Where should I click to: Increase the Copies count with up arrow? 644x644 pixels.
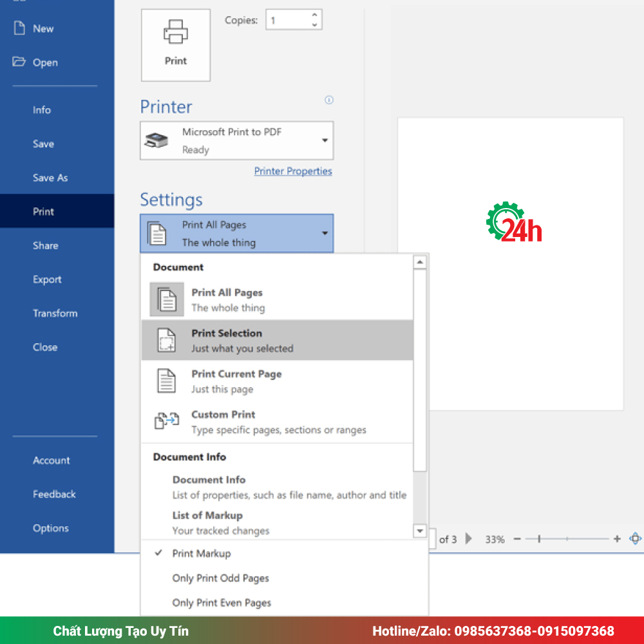[x=315, y=15]
